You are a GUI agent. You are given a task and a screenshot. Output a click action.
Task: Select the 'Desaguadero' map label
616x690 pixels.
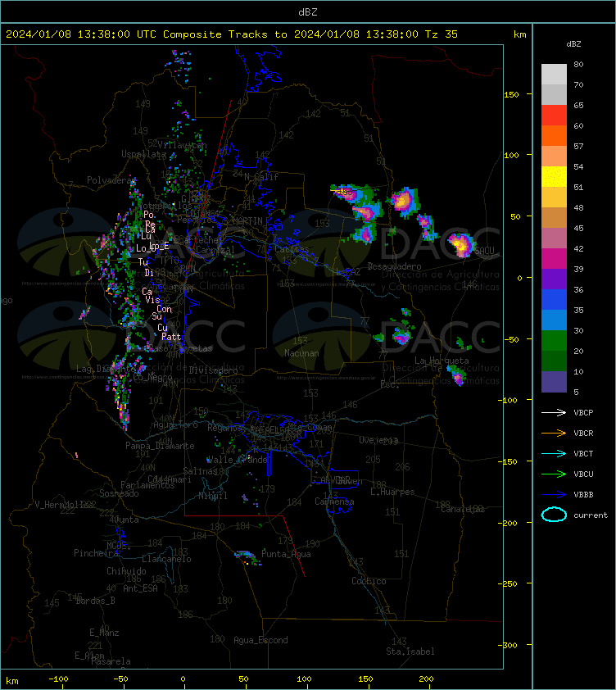(394, 266)
